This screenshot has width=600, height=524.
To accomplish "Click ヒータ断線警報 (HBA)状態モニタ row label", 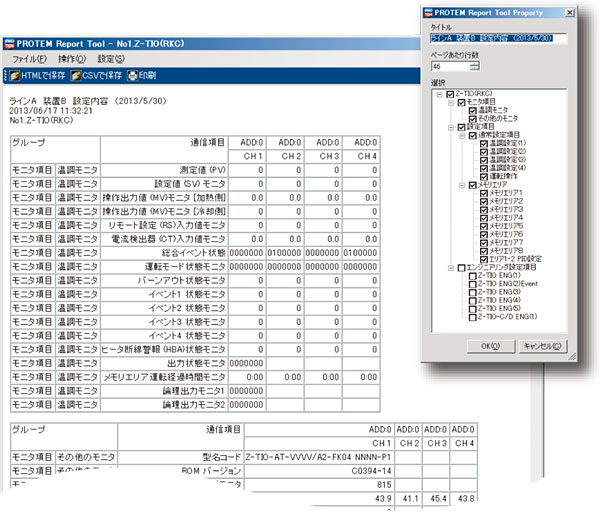I will (164, 349).
